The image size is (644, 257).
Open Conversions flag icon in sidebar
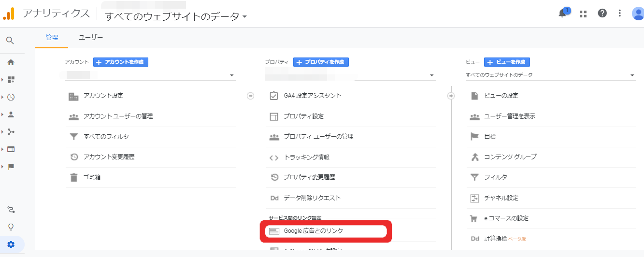(11, 167)
